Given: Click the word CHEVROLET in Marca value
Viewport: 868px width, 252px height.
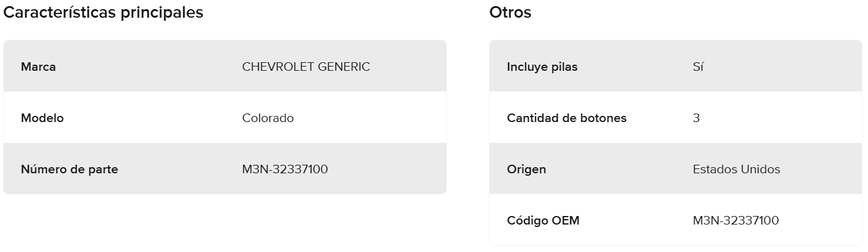Looking at the screenshot, I should click(277, 67).
